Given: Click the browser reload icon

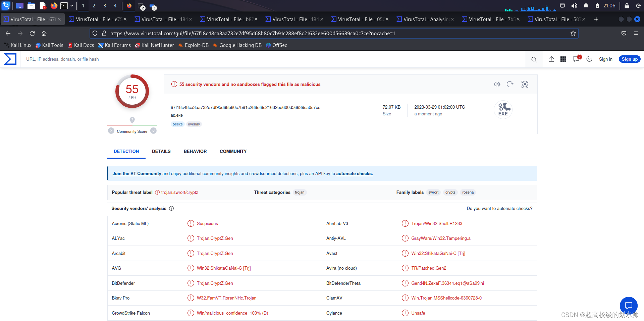Looking at the screenshot, I should point(32,33).
